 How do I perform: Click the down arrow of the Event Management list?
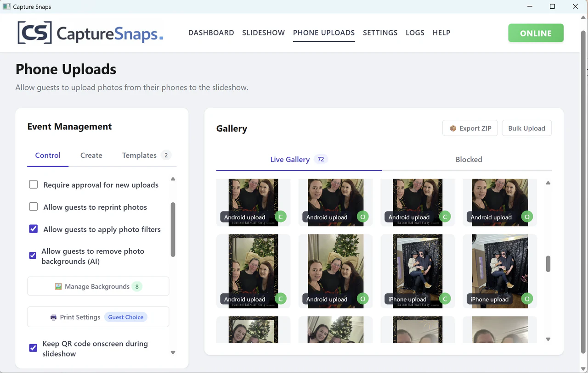point(173,353)
